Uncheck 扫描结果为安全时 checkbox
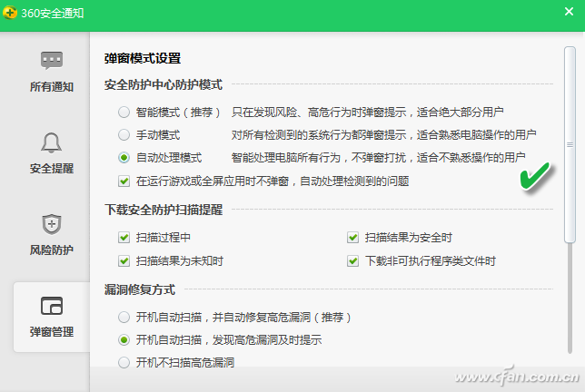Viewport: 585px width, 392px height. 352,238
